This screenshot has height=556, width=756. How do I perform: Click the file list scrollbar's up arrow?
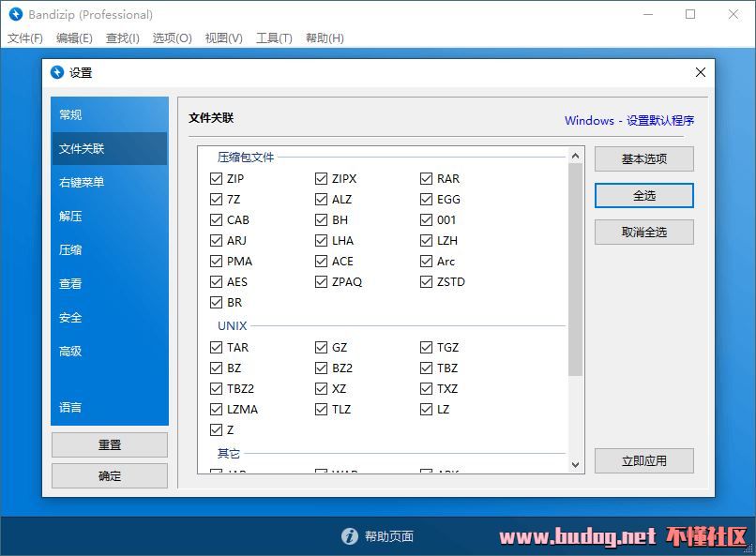click(x=575, y=155)
